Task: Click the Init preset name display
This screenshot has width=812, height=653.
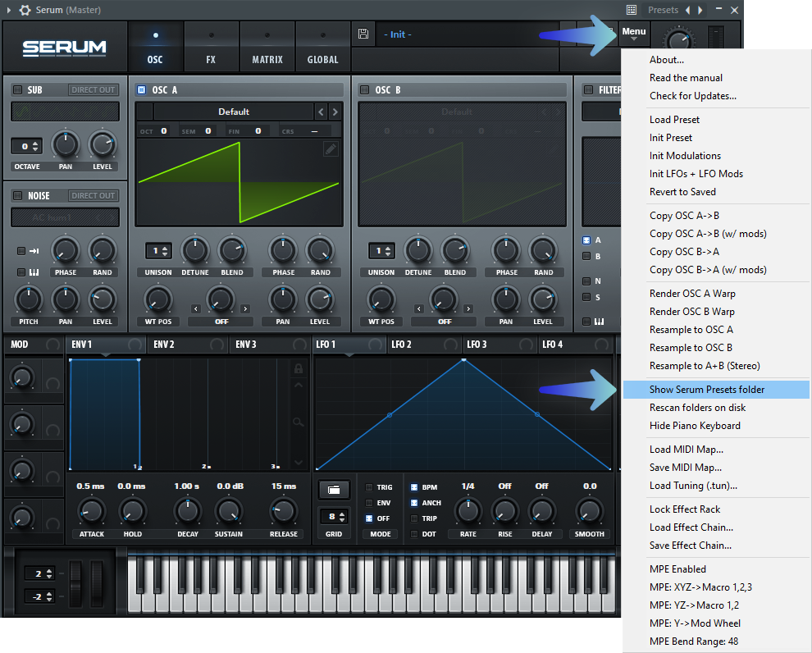Action: [x=468, y=34]
